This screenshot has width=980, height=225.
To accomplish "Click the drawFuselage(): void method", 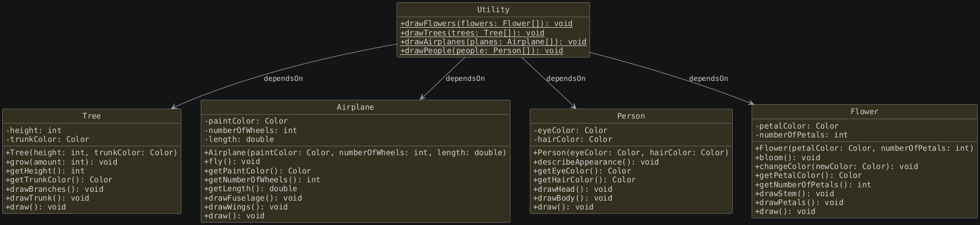I will tap(253, 198).
